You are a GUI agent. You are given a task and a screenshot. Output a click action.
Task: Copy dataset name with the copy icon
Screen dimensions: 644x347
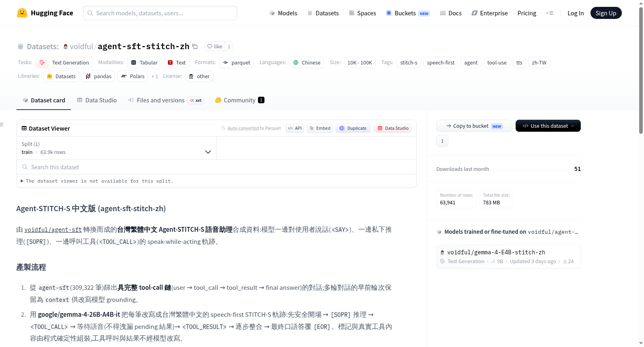coord(195,46)
